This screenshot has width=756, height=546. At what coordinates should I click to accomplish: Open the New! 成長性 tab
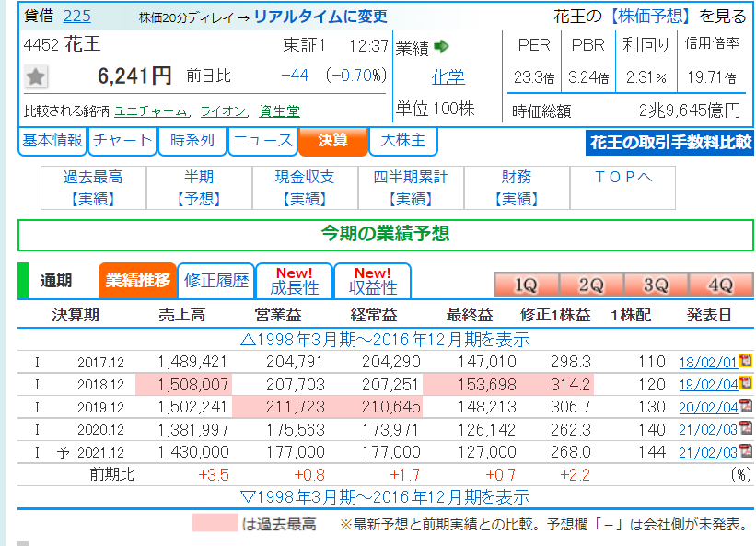coord(294,281)
